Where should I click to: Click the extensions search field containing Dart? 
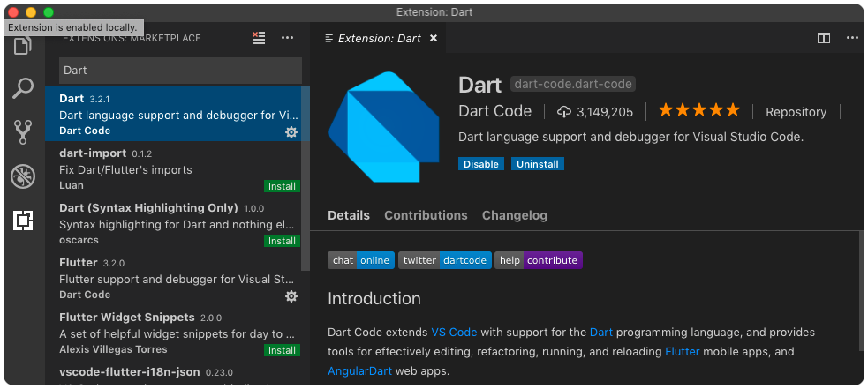click(180, 71)
